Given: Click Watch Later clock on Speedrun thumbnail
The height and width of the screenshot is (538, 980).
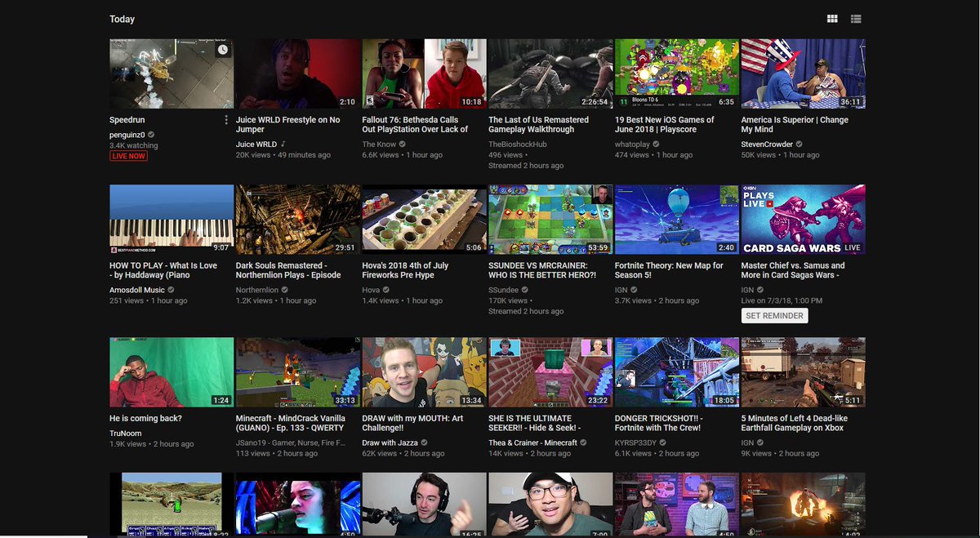Looking at the screenshot, I should [223, 50].
